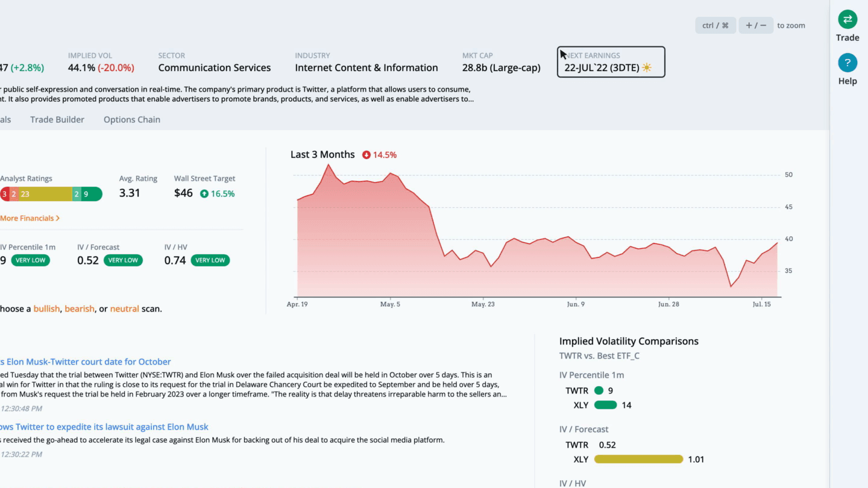Click the XLY IV / Forecast yellow bar
Screen dimensions: 868x488
[x=638, y=459]
